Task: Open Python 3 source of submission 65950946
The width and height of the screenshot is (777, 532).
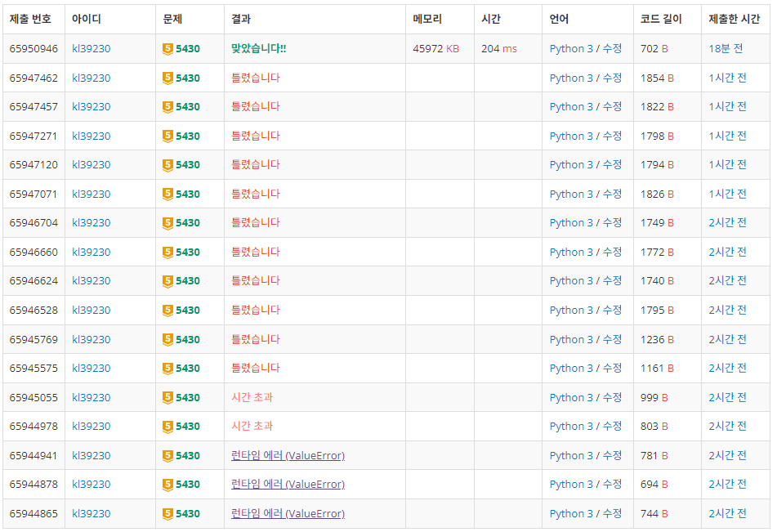Action: (571, 48)
